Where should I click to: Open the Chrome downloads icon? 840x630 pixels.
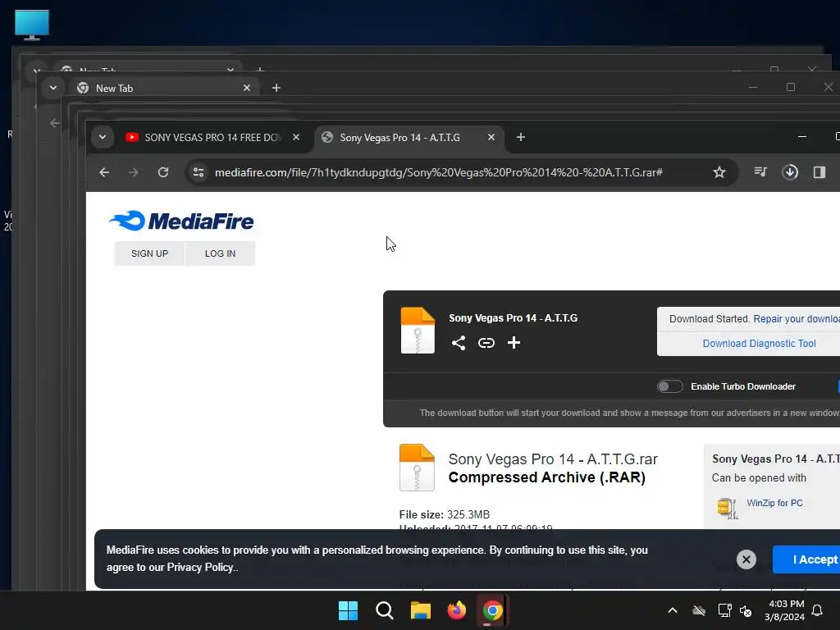(x=790, y=172)
